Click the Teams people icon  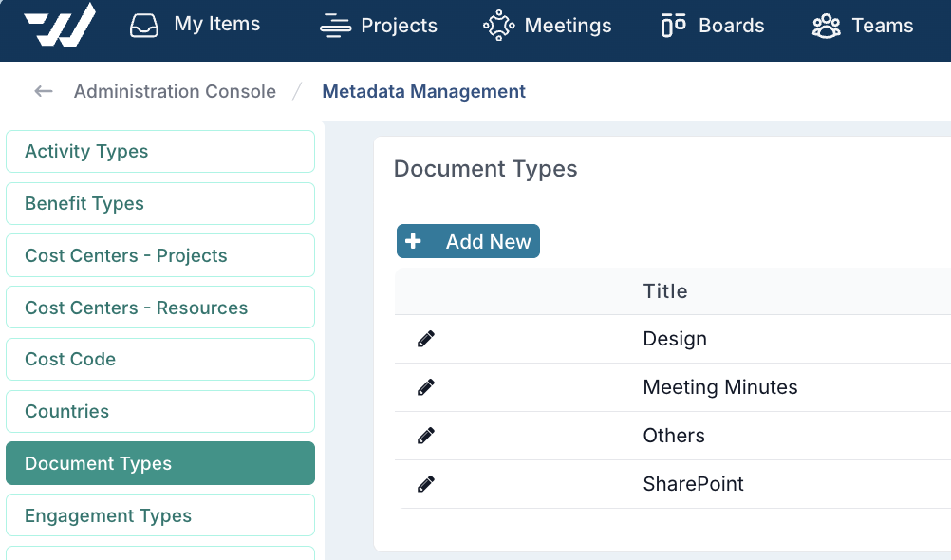826,26
